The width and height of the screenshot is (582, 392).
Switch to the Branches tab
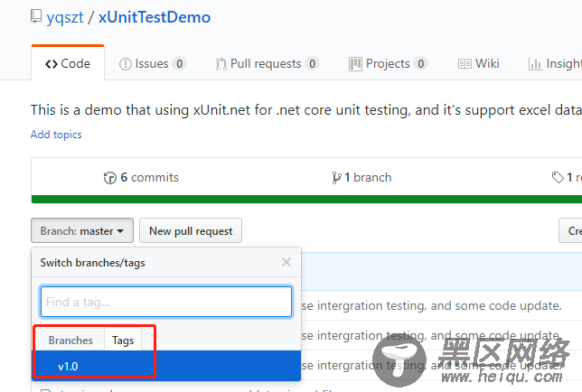[70, 341]
